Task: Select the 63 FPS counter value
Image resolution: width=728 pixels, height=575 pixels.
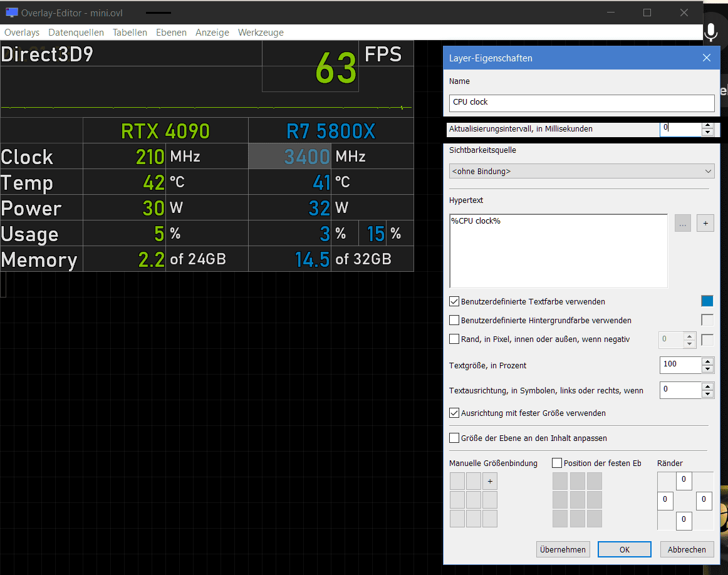Action: click(x=336, y=68)
